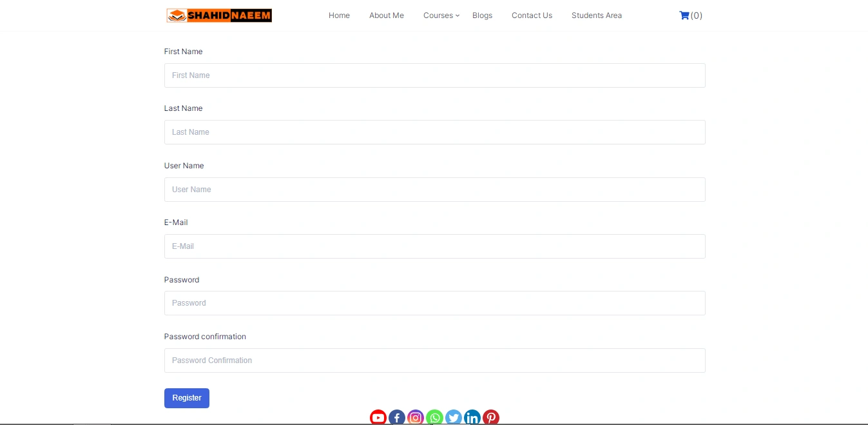The width and height of the screenshot is (868, 425).
Task: Expand the Courses dropdown menu
Action: [441, 15]
